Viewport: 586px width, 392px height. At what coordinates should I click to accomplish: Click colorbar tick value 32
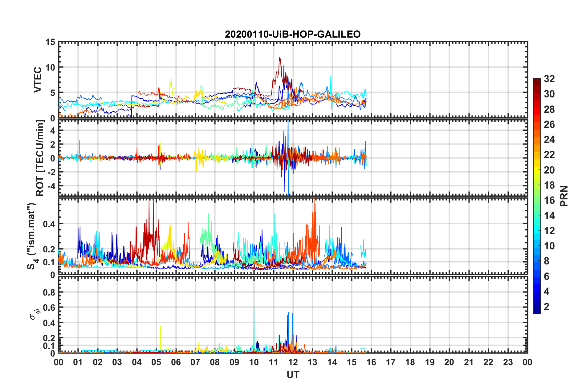[x=549, y=79]
